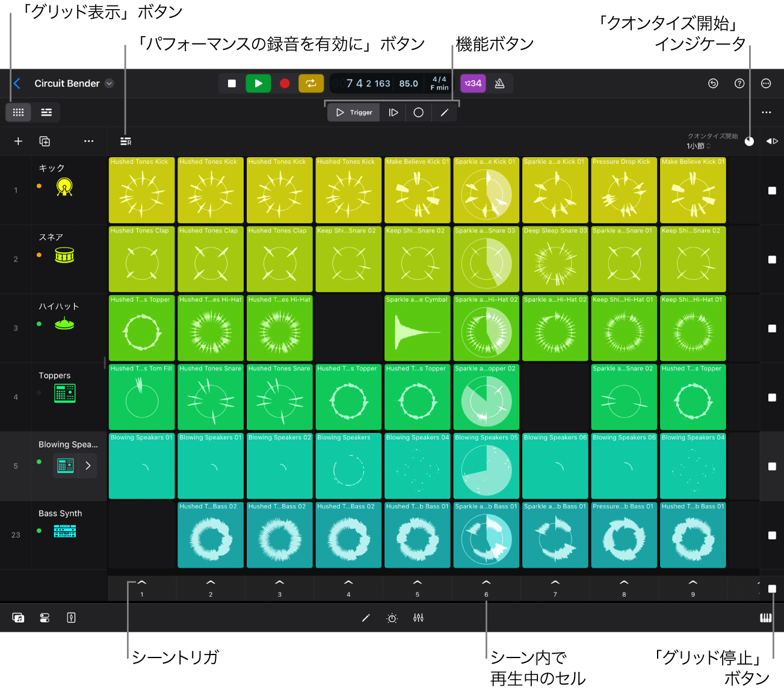Trigger scene 6 arrow
784x693 pixels.
(x=486, y=583)
